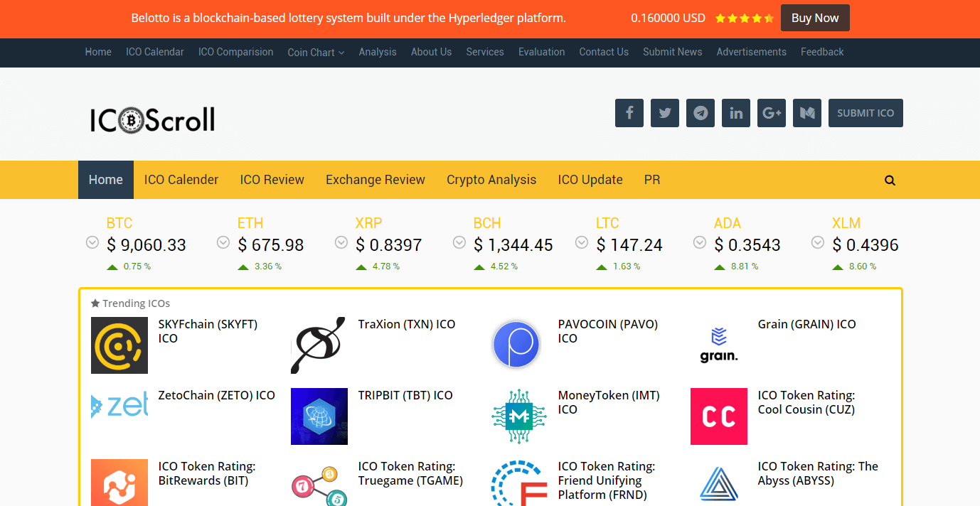Open the Contact Us menu item
The width and height of the screenshot is (980, 506).
tap(604, 52)
